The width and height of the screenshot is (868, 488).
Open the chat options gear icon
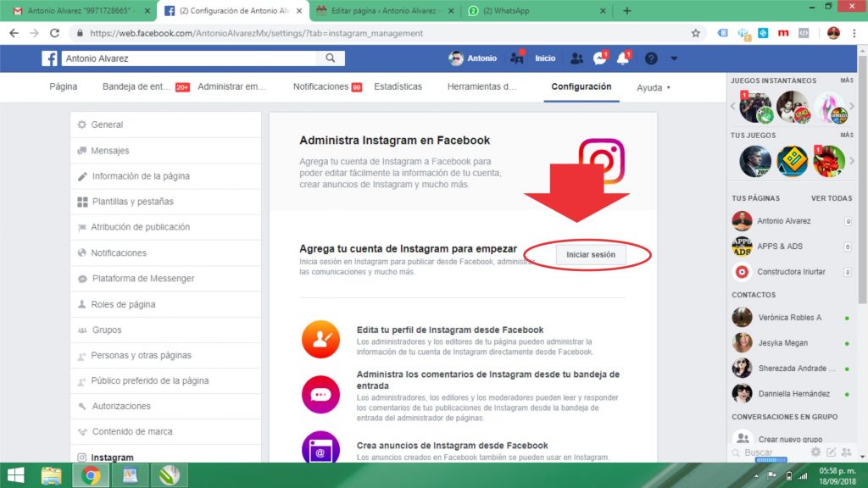click(x=816, y=452)
